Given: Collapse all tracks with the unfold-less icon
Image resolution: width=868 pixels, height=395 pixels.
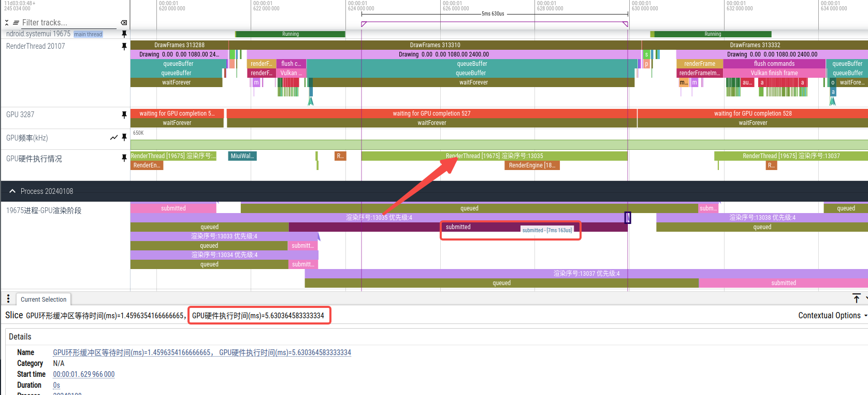Looking at the screenshot, I should (x=7, y=23).
